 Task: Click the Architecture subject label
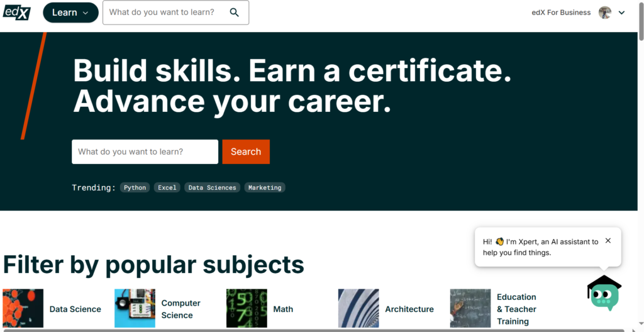point(409,309)
